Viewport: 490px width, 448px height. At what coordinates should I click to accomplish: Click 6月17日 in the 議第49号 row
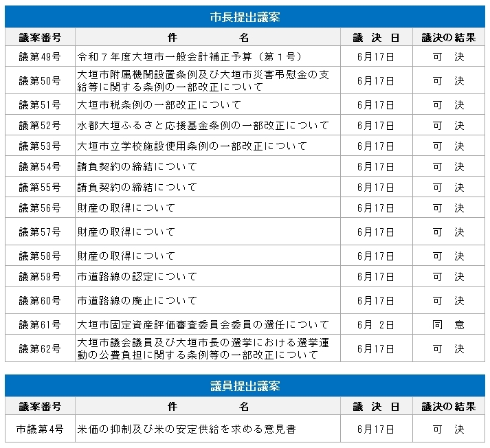coord(376,56)
